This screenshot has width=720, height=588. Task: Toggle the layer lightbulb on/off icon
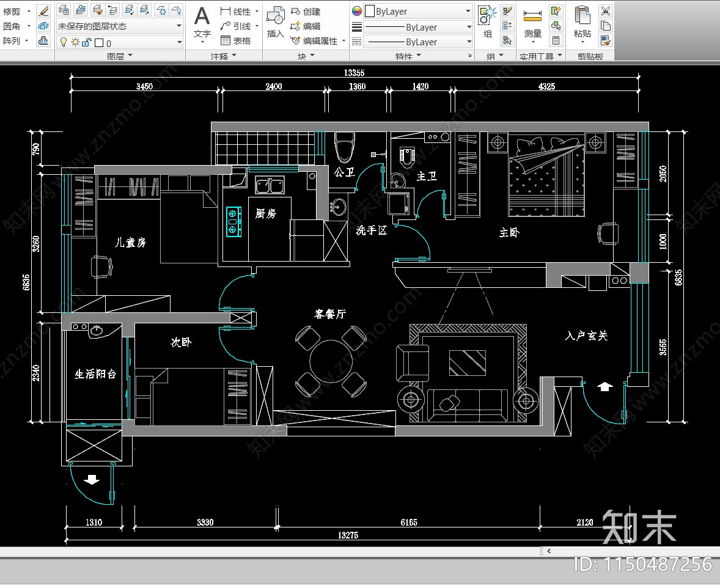coord(62,42)
